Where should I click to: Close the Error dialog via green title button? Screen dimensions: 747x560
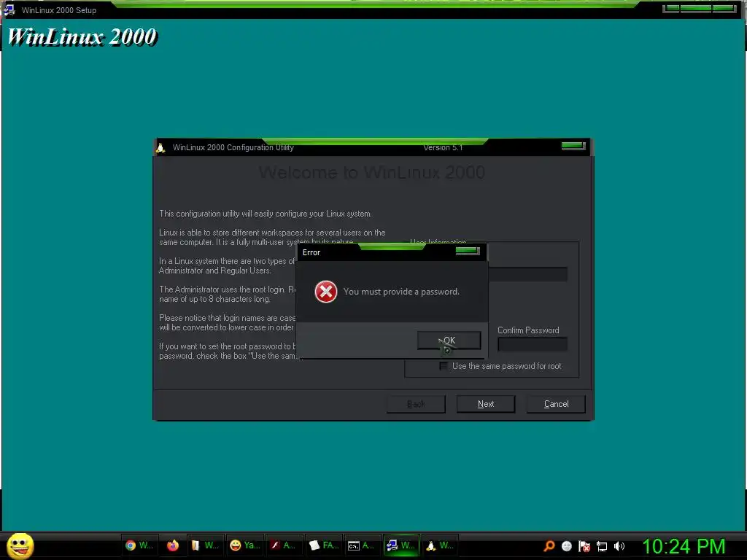coord(468,251)
